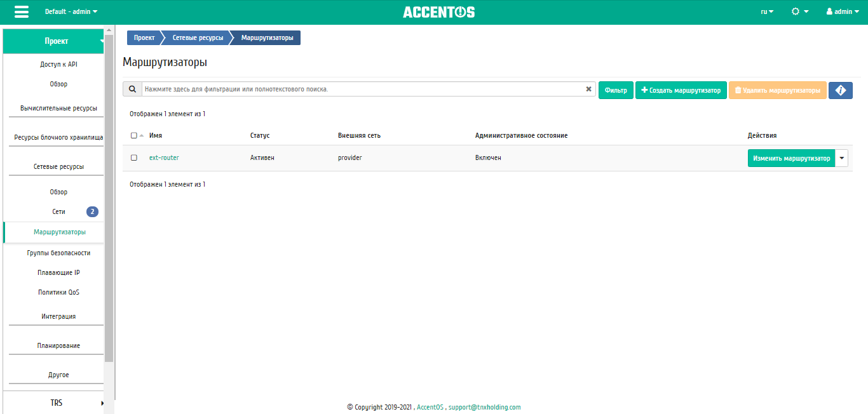Open the router actions dropdown arrow
Screen dimensions: 868x414
click(x=842, y=158)
